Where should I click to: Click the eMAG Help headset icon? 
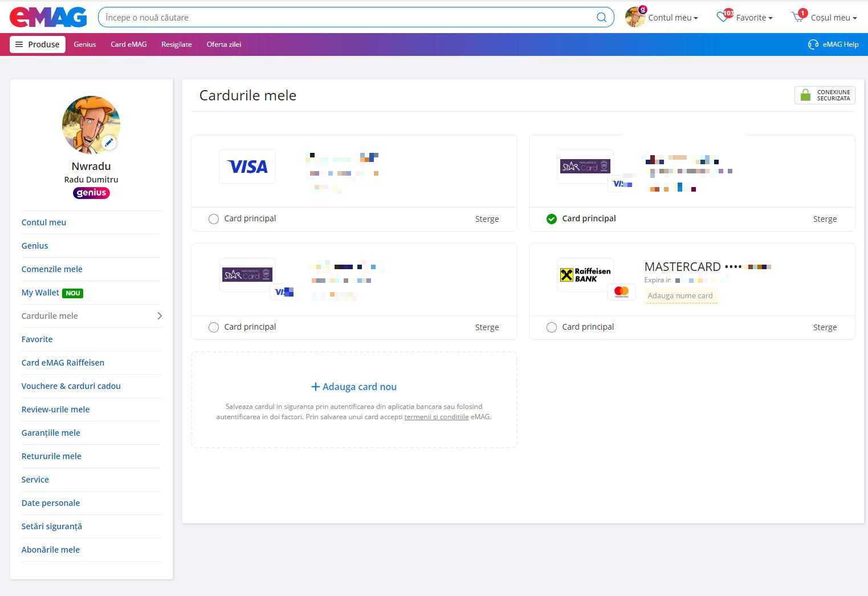813,44
